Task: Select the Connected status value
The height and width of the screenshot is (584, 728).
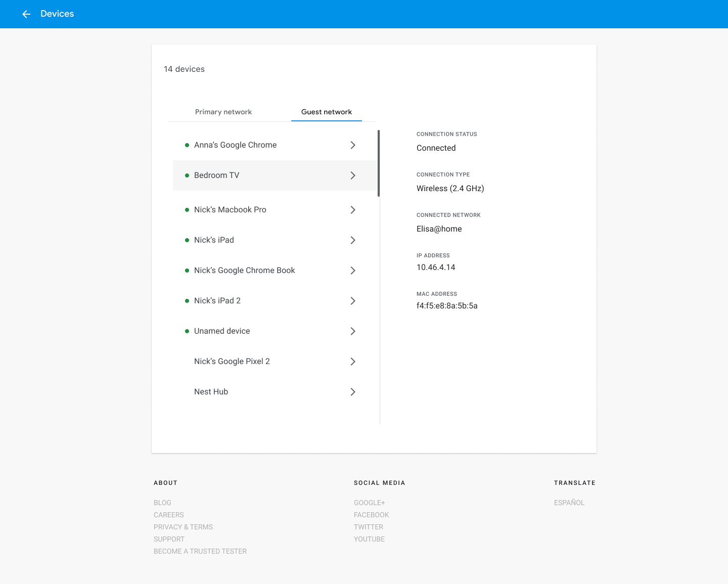Action: tap(436, 148)
